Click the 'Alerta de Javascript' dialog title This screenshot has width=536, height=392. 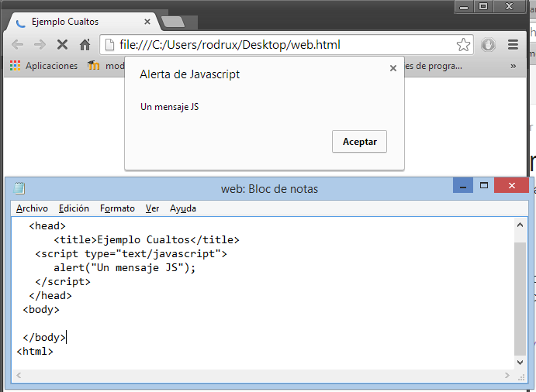coord(190,74)
